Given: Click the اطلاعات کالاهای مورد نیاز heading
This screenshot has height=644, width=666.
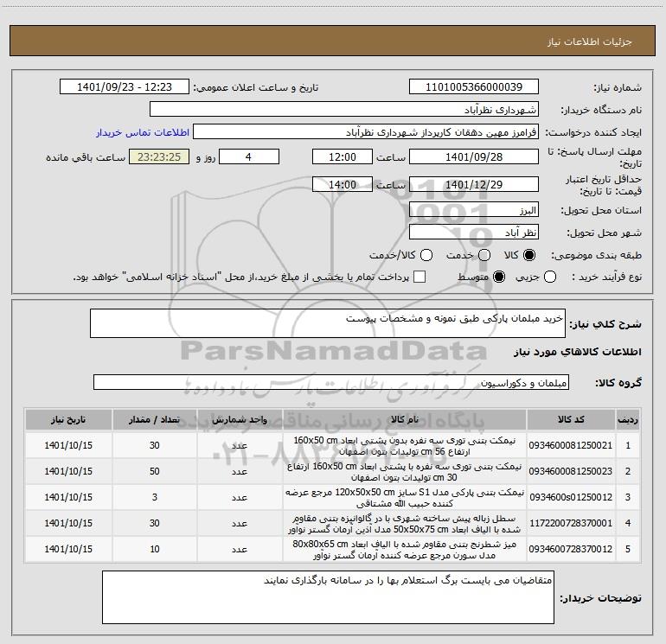Looking at the screenshot, I should tap(578, 352).
